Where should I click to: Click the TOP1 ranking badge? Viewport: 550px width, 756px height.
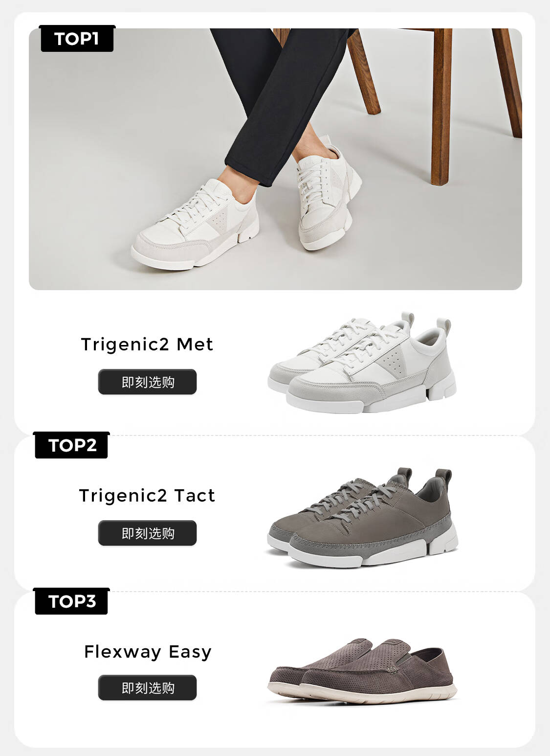[x=77, y=39]
